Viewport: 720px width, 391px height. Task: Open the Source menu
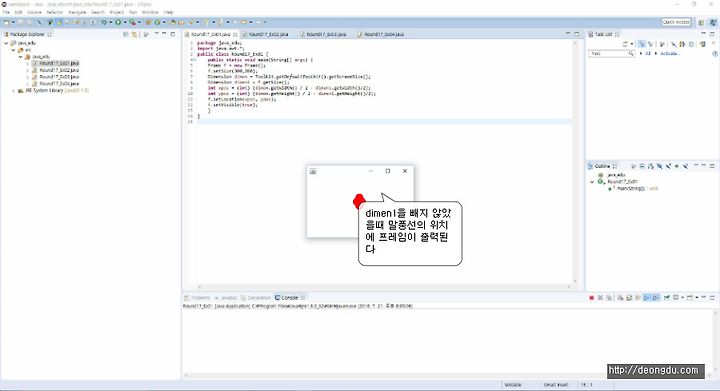click(x=34, y=12)
